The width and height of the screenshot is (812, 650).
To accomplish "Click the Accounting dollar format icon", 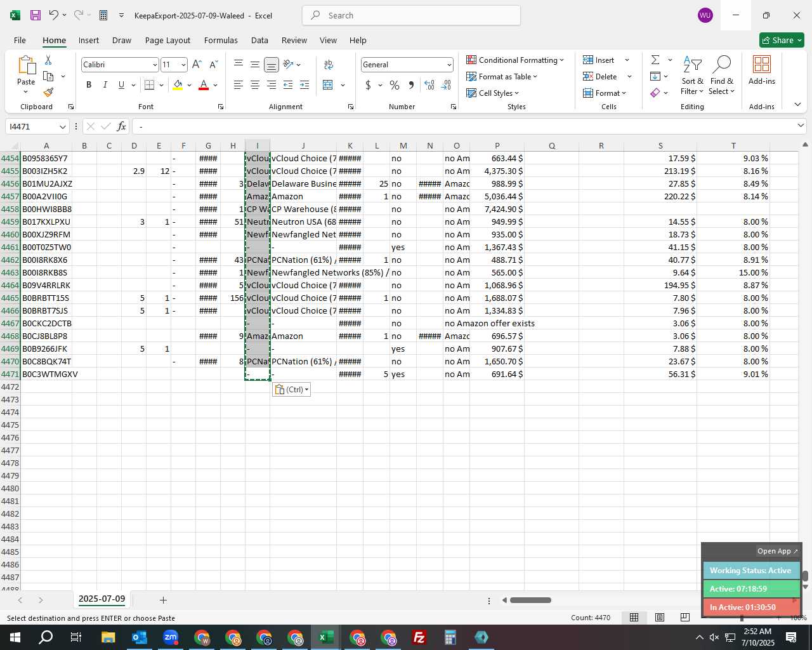I will click(368, 85).
